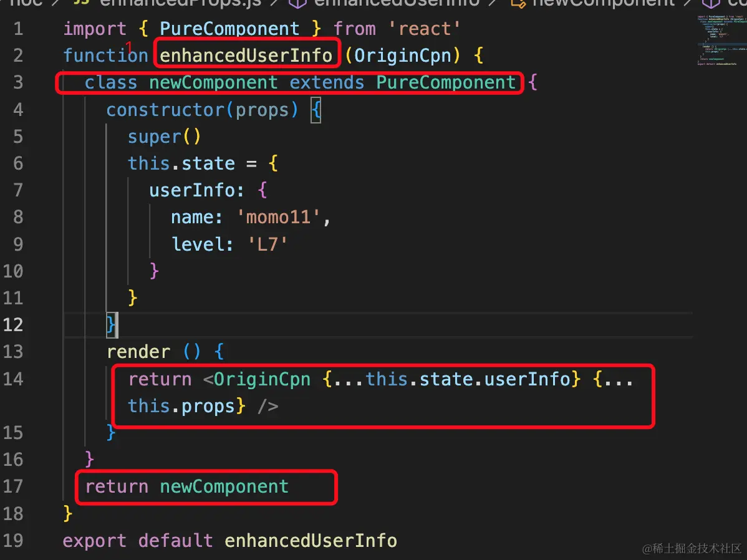Click 'enhancedUserInfo' in the export statement
The width and height of the screenshot is (747, 560).
311,541
